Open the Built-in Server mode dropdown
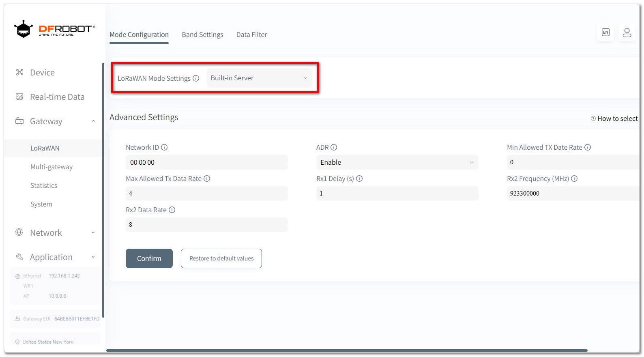 click(x=260, y=78)
